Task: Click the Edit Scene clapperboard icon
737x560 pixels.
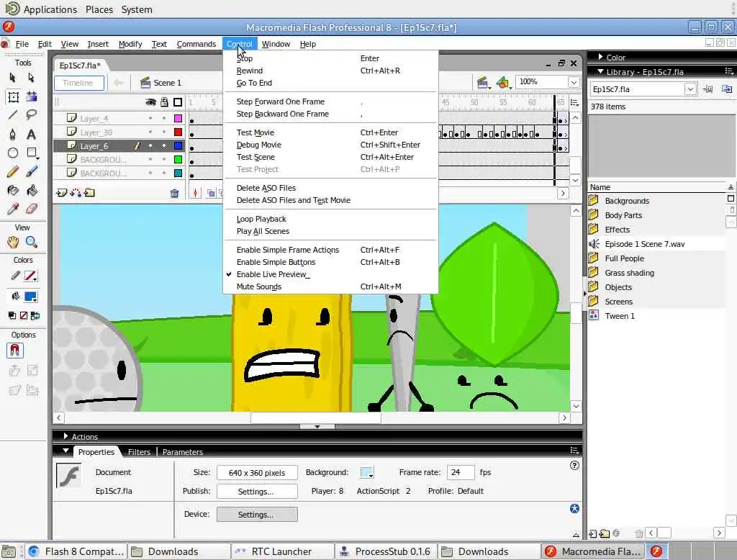Action: tap(483, 83)
